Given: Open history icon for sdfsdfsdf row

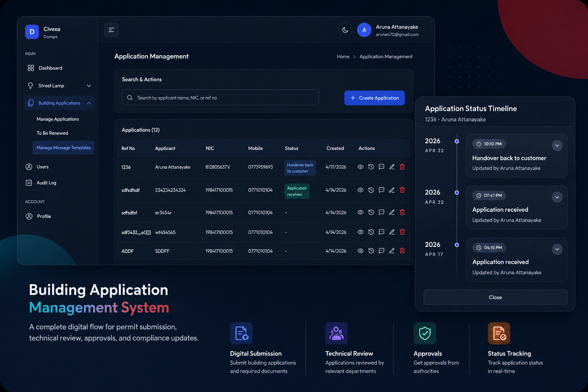Looking at the screenshot, I should (x=371, y=190).
